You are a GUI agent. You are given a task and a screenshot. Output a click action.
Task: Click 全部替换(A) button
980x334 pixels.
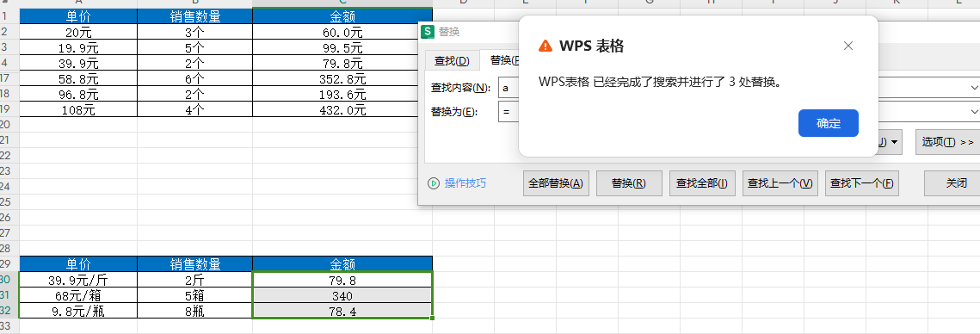coord(556,183)
